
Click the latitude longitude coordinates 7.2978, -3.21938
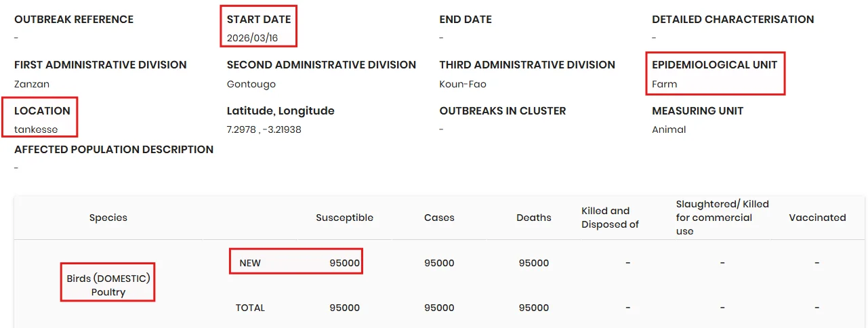click(264, 129)
